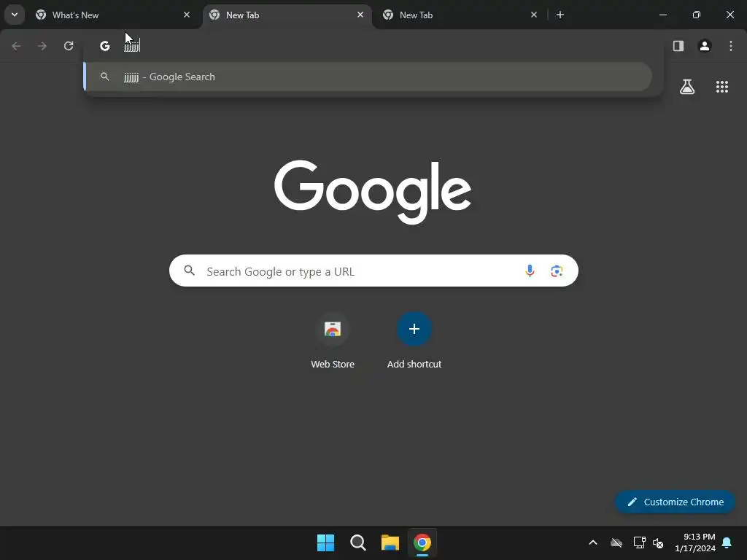
Task: Click the address bar text jjjjjj
Action: tap(132, 46)
